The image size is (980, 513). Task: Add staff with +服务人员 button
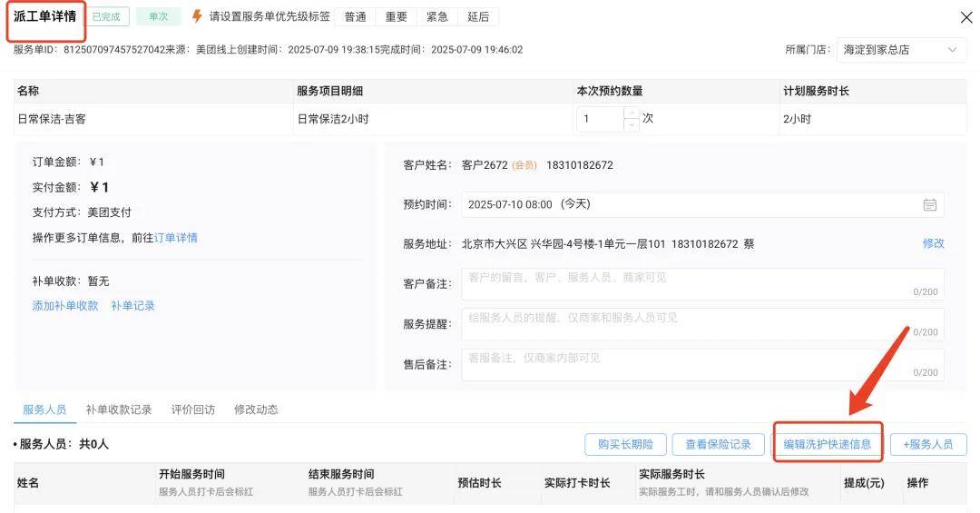click(x=927, y=444)
